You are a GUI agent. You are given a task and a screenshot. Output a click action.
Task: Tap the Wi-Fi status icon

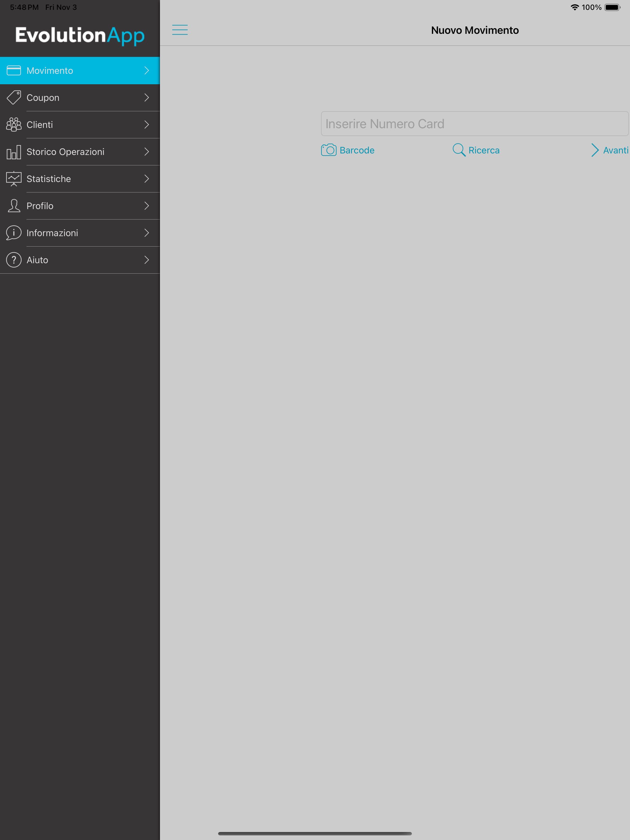coord(575,7)
